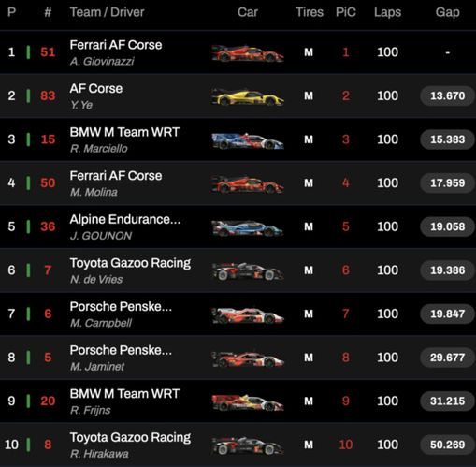Image resolution: width=476 pixels, height=467 pixels.
Task: Click the blue #15 BMW car thumbnail
Action: 248,140
